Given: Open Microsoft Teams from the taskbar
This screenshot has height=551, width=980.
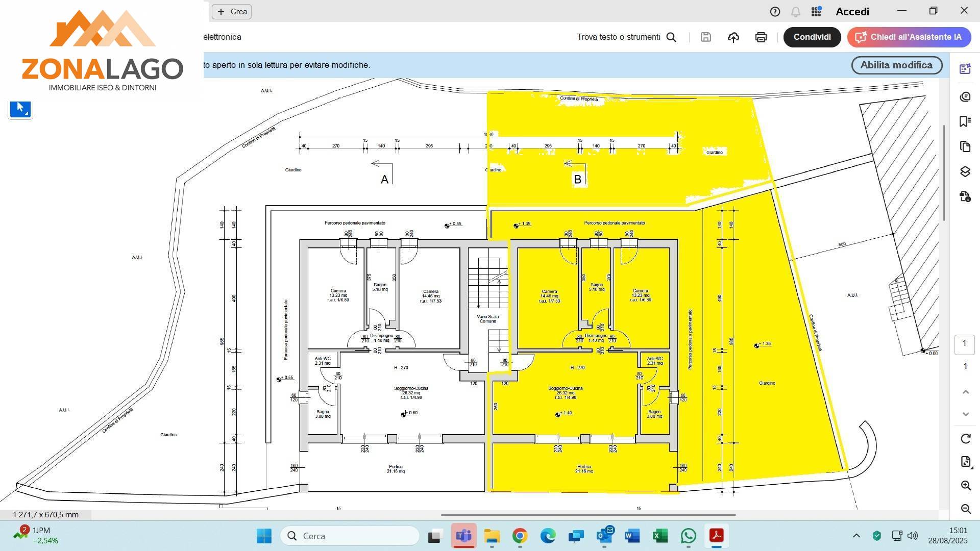Looking at the screenshot, I should pyautogui.click(x=463, y=536).
